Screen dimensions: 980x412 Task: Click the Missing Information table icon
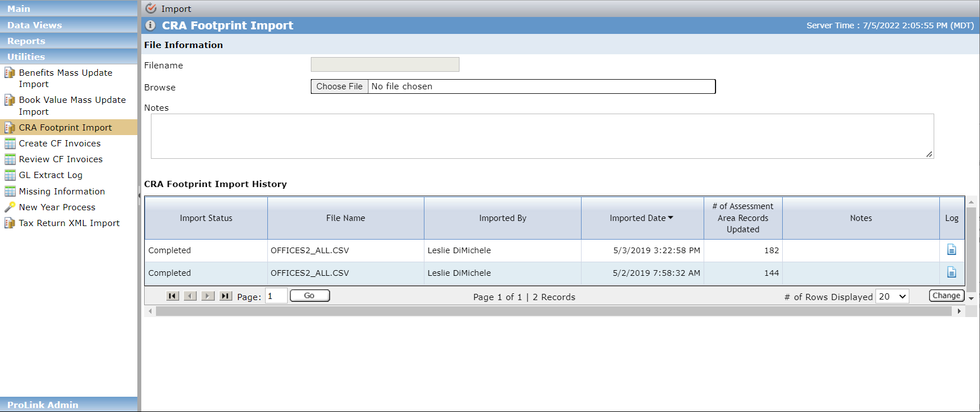(x=10, y=192)
